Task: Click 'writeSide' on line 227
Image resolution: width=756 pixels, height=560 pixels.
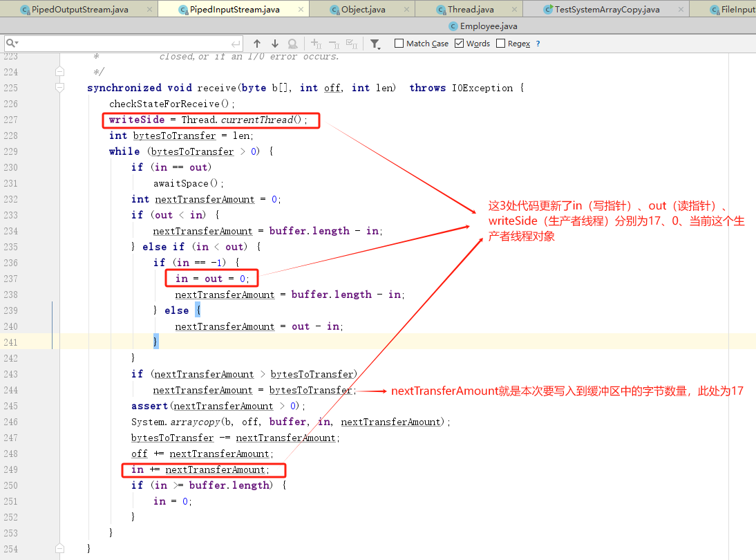Action: [136, 120]
